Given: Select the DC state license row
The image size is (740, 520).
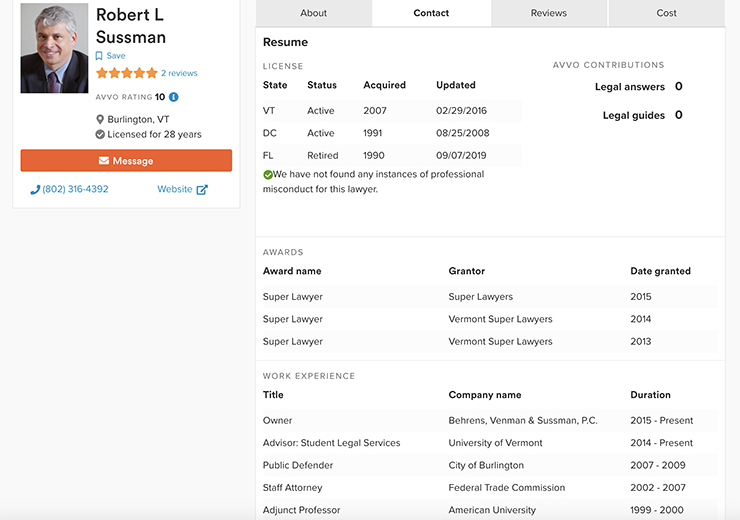Looking at the screenshot, I should (x=391, y=133).
